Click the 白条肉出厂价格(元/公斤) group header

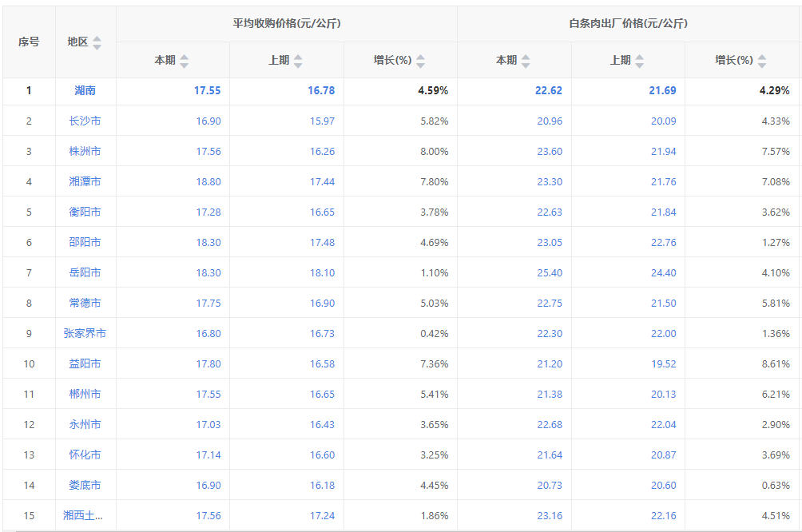click(628, 23)
